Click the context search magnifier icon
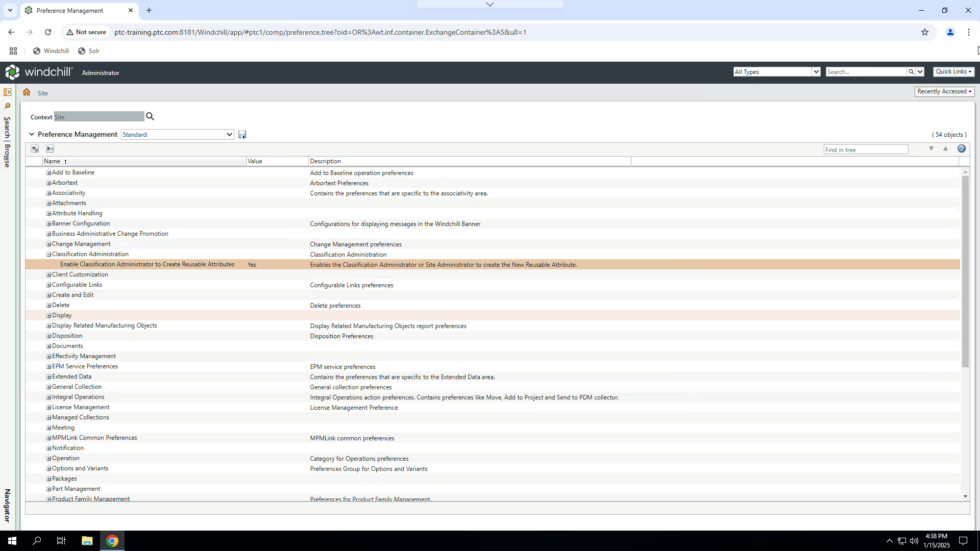The image size is (980, 551). (150, 117)
